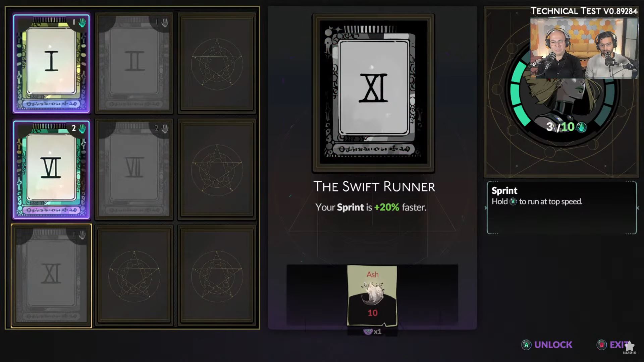Select the locked Arcana card II
The height and width of the screenshot is (362, 644).
134,63
